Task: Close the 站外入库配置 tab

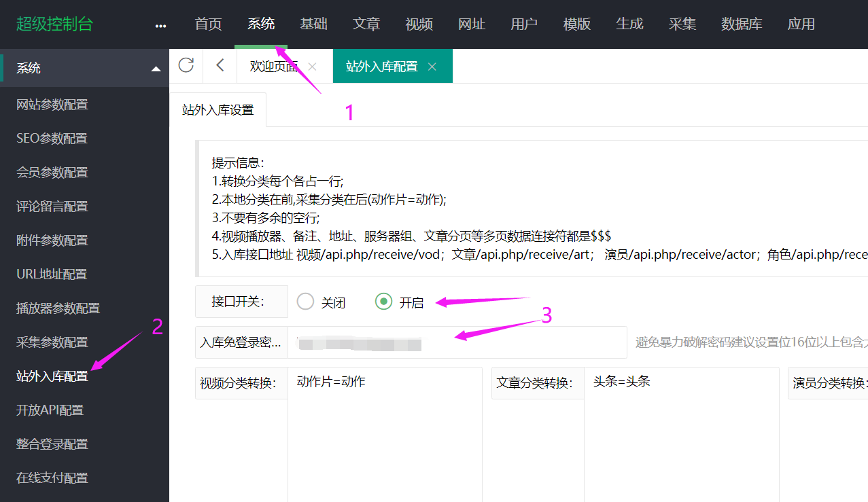Action: click(x=432, y=67)
